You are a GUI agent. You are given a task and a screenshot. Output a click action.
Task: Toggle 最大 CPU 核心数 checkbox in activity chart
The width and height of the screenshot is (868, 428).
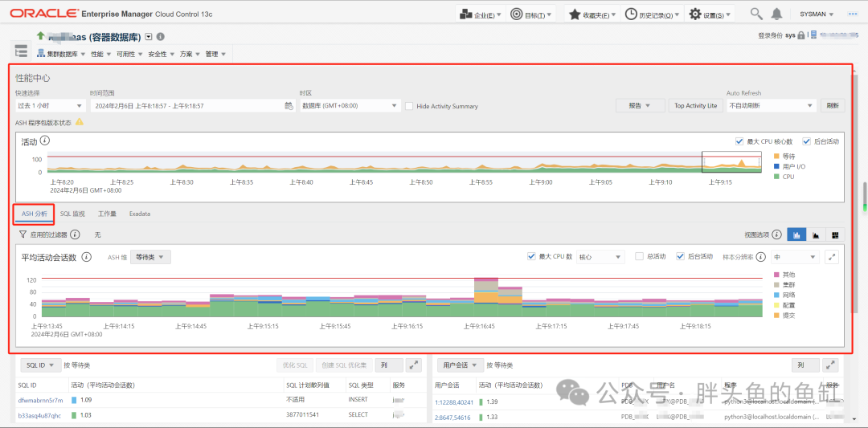click(x=739, y=141)
